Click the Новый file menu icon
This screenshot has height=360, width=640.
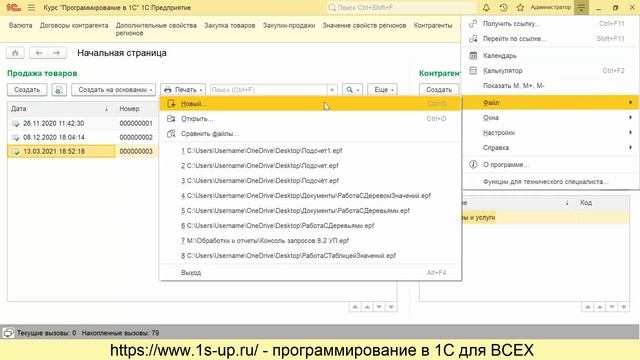[x=171, y=104]
